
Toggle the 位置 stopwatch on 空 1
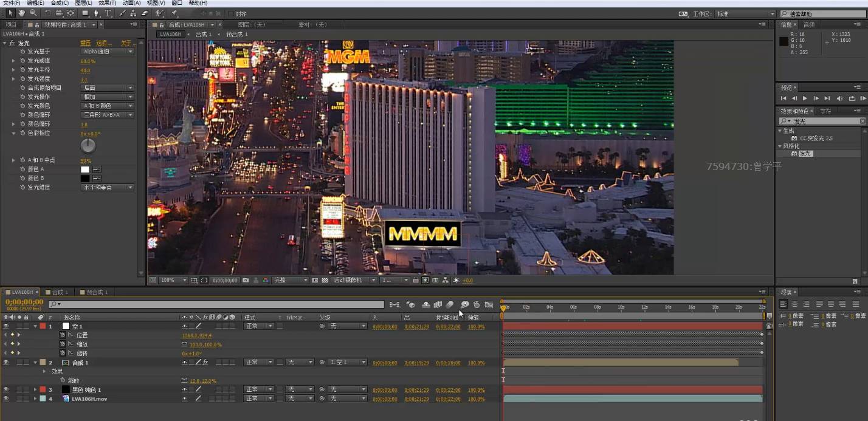(x=63, y=335)
